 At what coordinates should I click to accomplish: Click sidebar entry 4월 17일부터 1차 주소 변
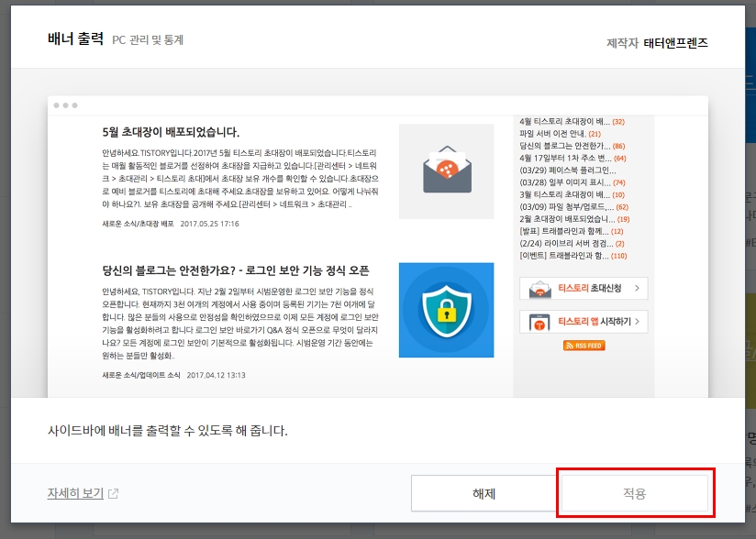[565, 158]
